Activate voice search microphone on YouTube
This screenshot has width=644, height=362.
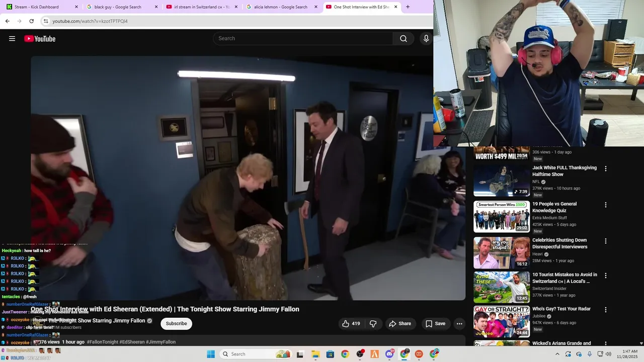pyautogui.click(x=426, y=39)
